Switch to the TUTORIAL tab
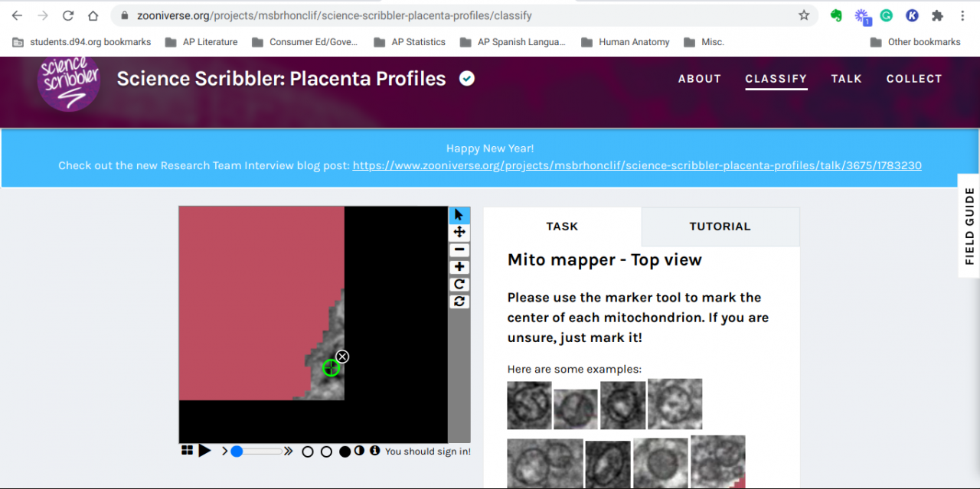 point(720,227)
